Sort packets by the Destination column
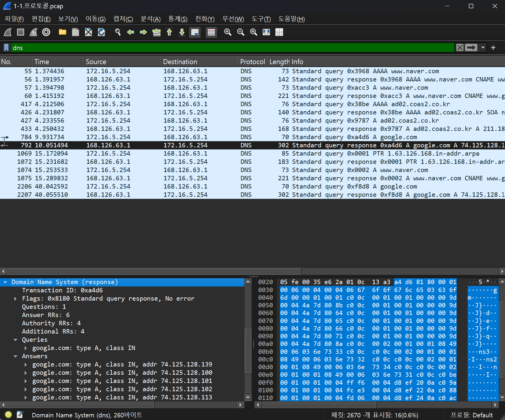The height and width of the screenshot is (420, 505). tap(200, 62)
